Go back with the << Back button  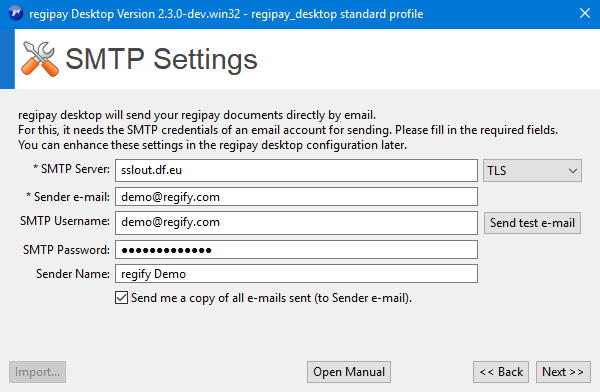coord(501,372)
